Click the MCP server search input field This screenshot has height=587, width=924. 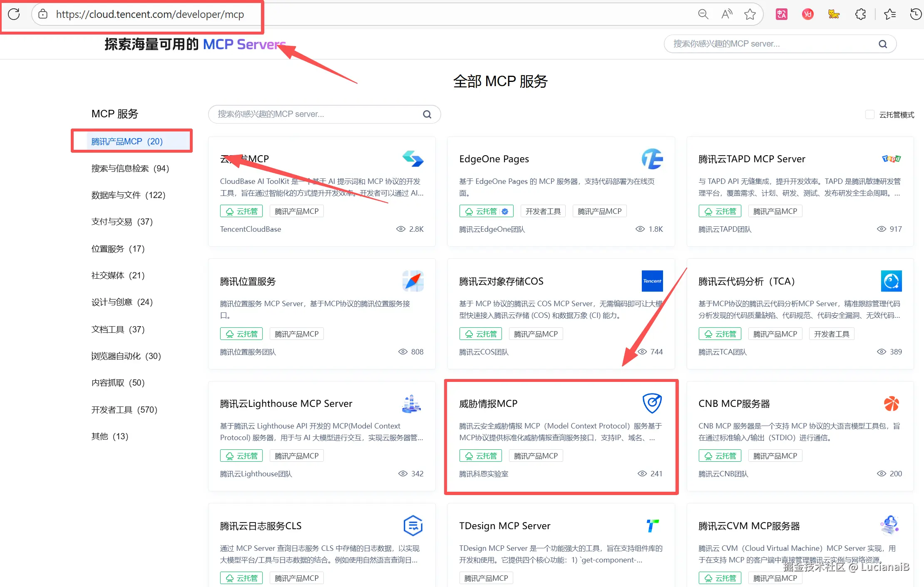coord(324,114)
